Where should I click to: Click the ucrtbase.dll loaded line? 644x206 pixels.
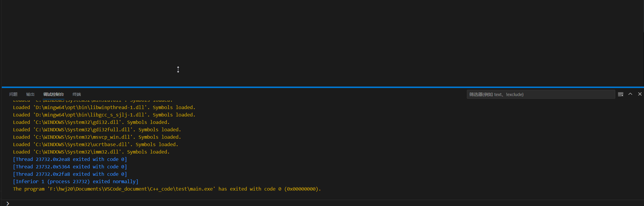tap(96, 144)
